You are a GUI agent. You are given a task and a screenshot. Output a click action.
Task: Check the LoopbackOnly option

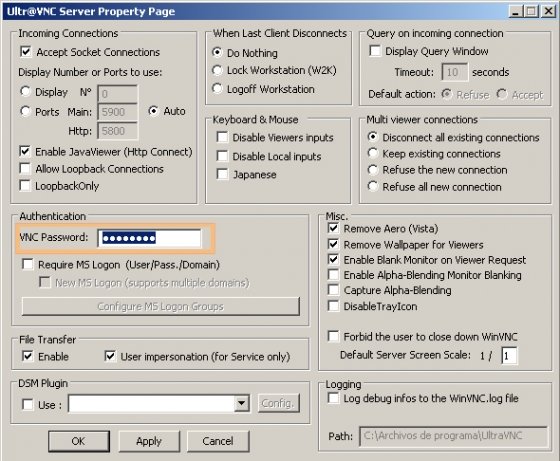[25, 186]
